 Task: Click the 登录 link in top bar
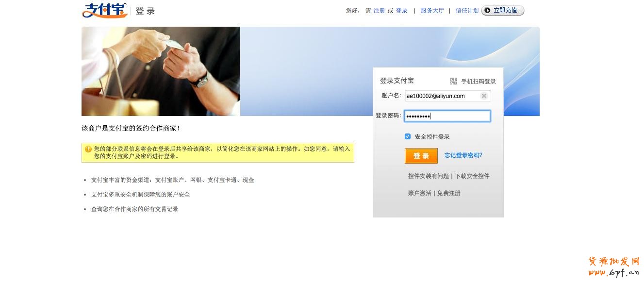pos(402,11)
